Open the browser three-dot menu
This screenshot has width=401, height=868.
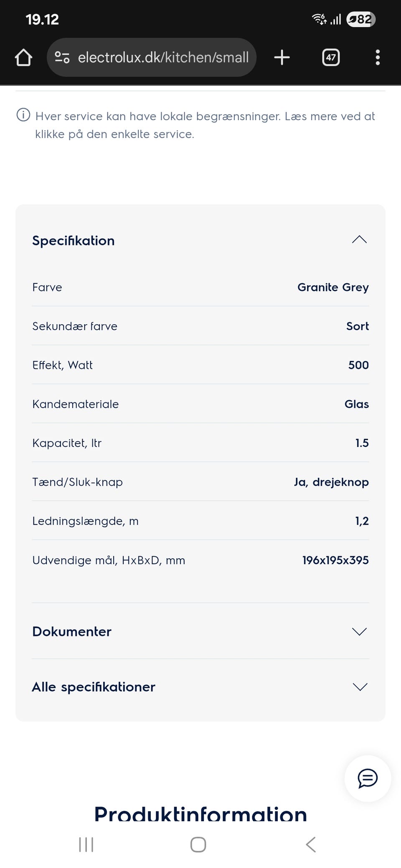378,58
